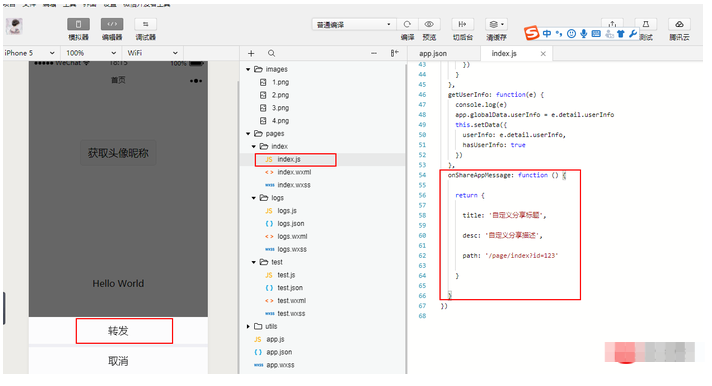712x386 pixels.
Task: Click line number 46 in the gutter
Action: 422,95
